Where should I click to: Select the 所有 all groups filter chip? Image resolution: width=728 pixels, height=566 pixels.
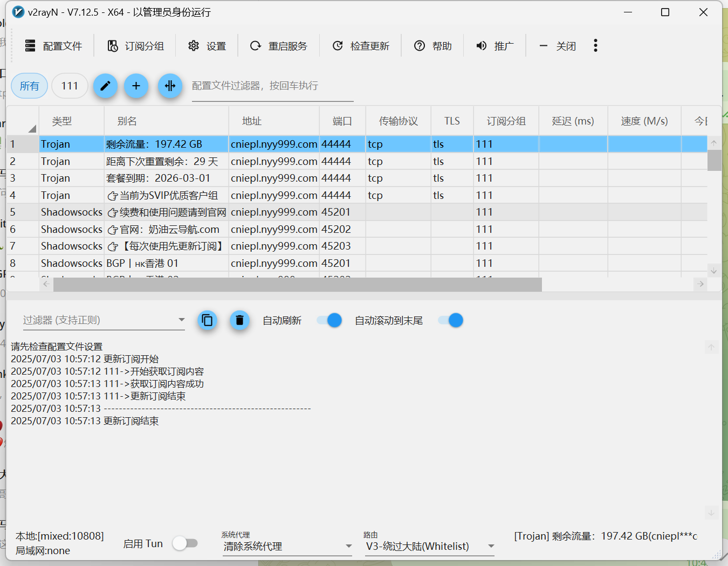point(30,86)
